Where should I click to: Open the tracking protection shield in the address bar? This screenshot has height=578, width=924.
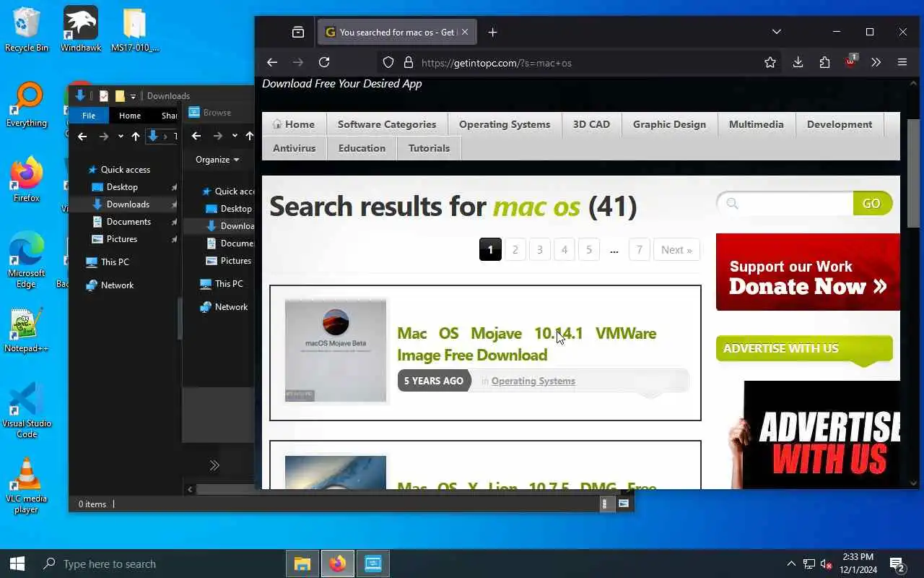pyautogui.click(x=388, y=63)
